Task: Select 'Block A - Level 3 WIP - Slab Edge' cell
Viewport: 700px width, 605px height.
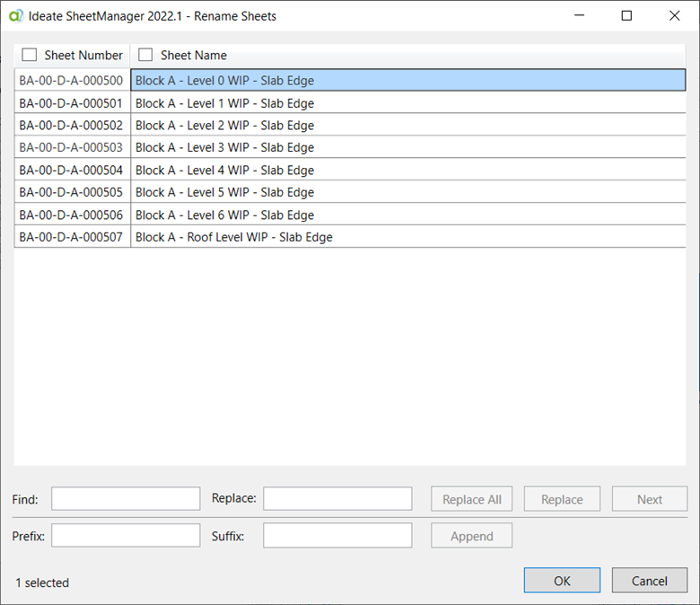Action: coord(408,147)
